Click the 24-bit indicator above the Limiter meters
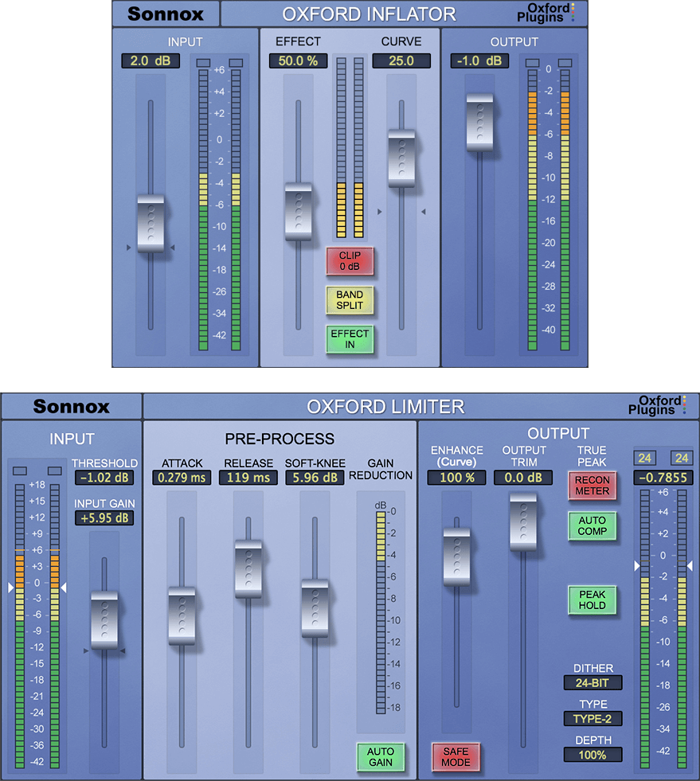This screenshot has height=781, width=700. point(645,459)
